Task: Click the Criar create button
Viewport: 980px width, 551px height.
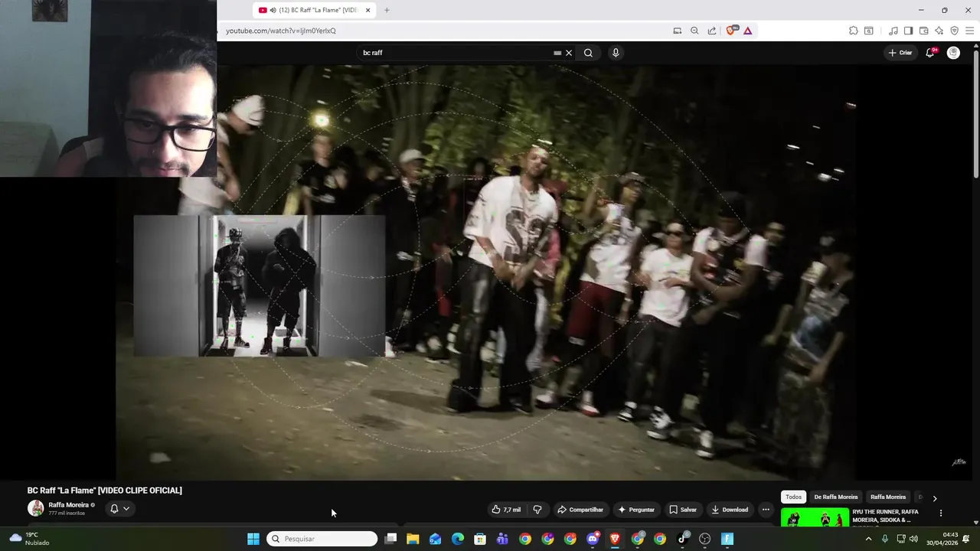Action: pyautogui.click(x=900, y=53)
